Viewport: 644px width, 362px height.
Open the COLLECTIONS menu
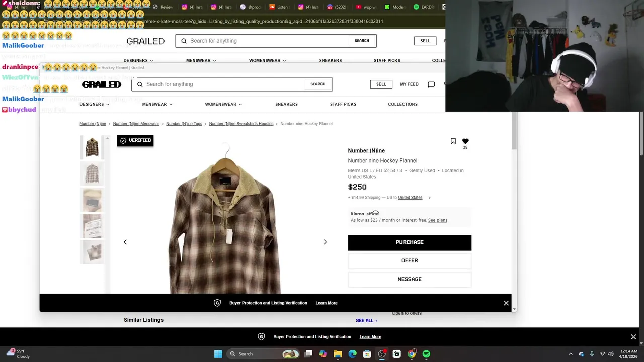[x=403, y=104]
